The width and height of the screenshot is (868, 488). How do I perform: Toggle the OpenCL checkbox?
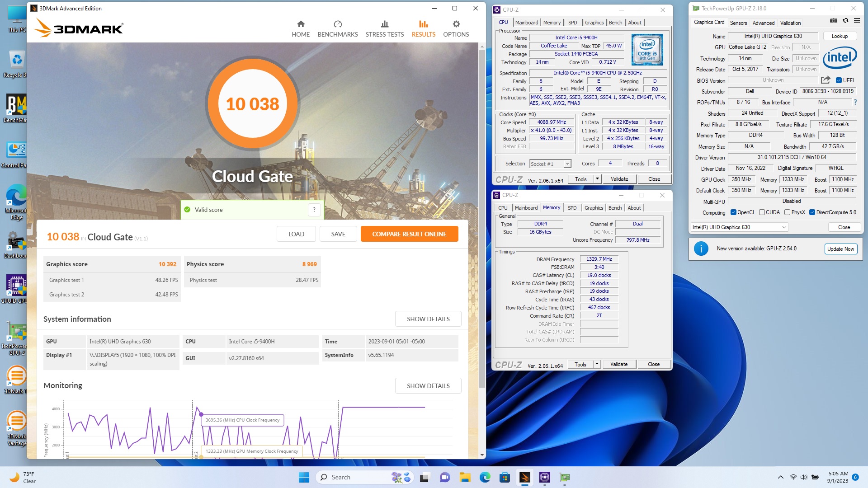pyautogui.click(x=733, y=212)
